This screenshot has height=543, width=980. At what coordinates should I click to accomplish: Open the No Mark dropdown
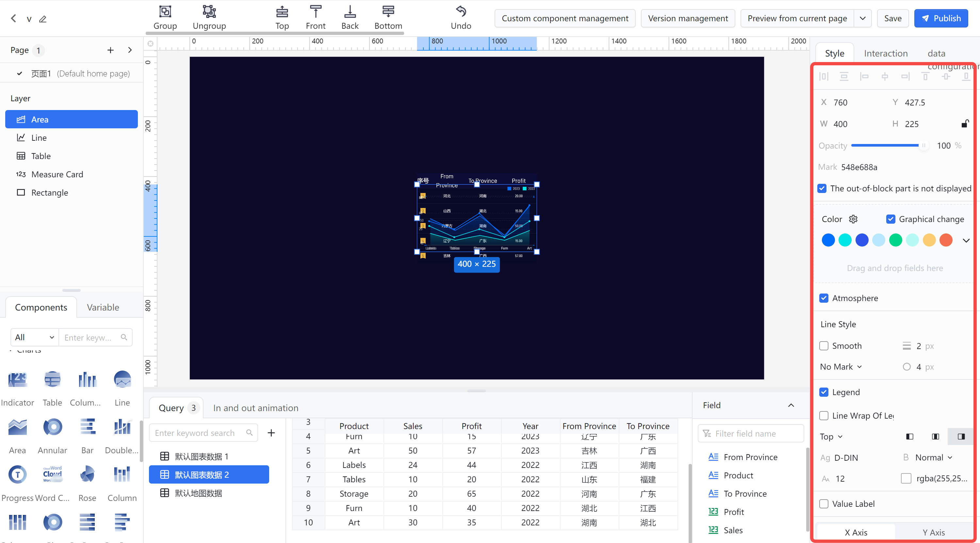[x=841, y=367]
